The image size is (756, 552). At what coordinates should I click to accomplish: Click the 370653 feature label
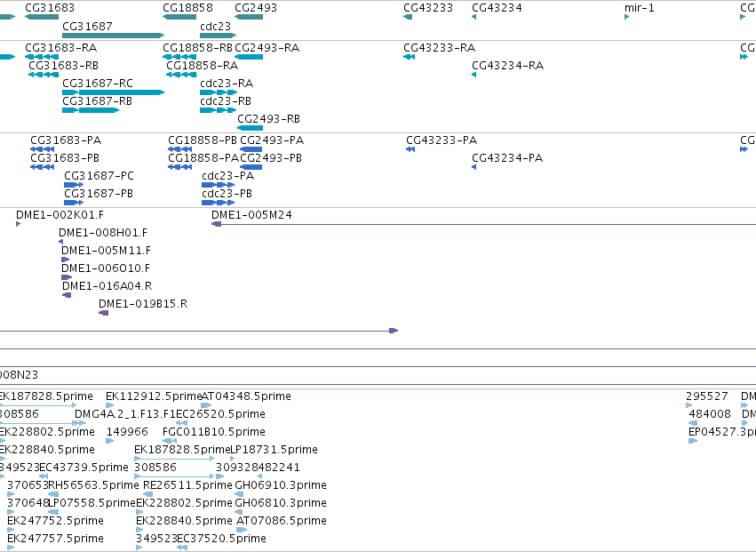point(28,485)
